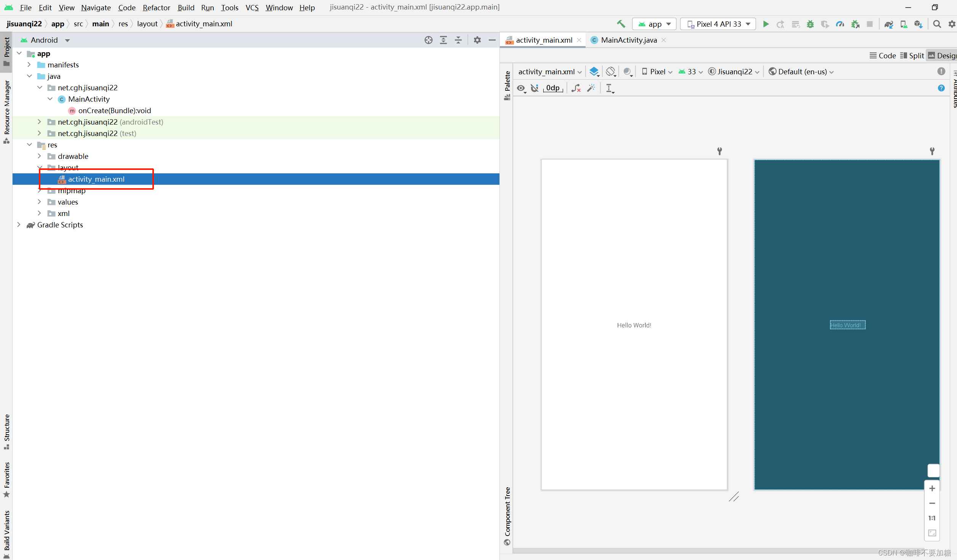957x560 pixels.
Task: Open the API level 33 dropdown
Action: click(691, 72)
